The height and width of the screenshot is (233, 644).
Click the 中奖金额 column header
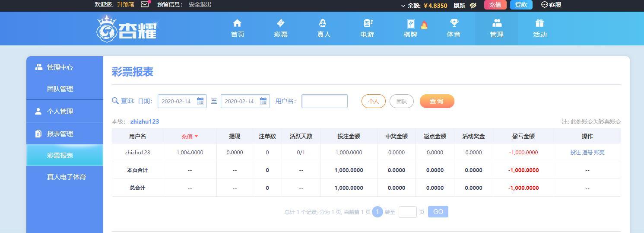[397, 136]
